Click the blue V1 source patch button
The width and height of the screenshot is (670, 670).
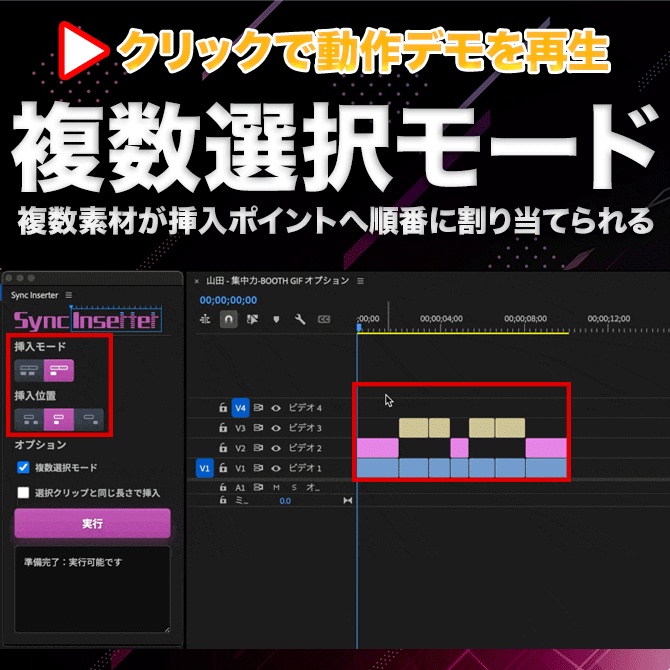[x=205, y=468]
